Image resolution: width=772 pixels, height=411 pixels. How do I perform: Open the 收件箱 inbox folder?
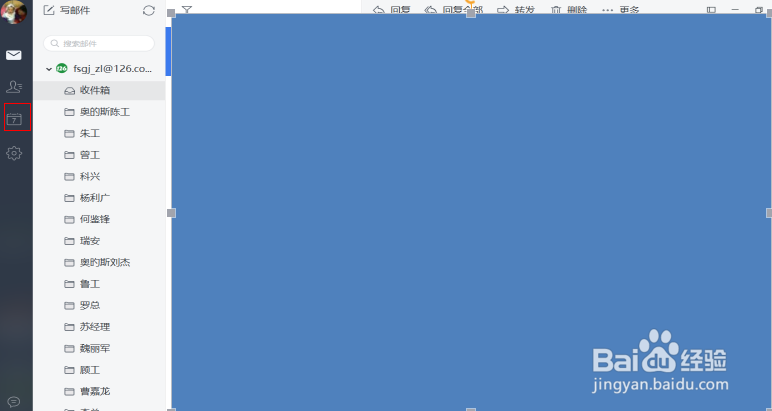click(x=99, y=90)
